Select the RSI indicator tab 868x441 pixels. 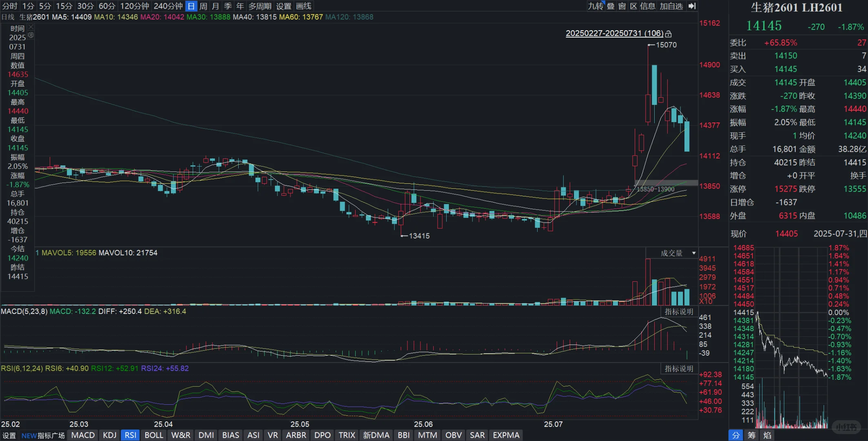pyautogui.click(x=131, y=435)
